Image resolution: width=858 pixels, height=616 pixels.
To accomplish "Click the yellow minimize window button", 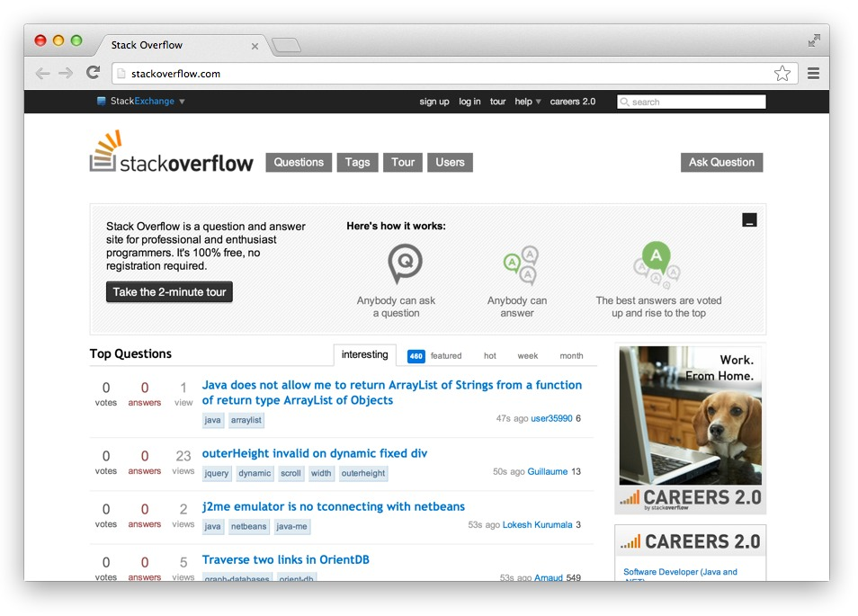I will point(58,40).
